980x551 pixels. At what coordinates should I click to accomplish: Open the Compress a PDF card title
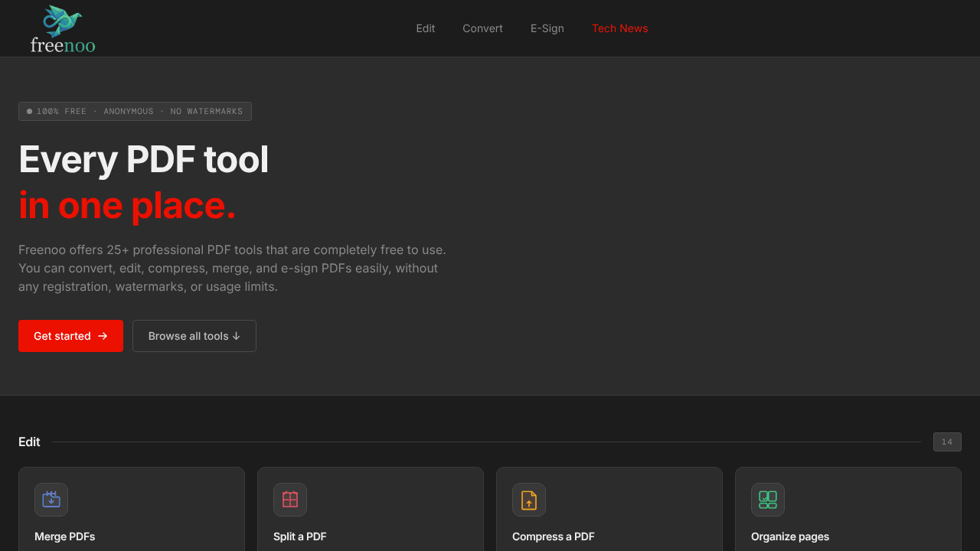[554, 536]
